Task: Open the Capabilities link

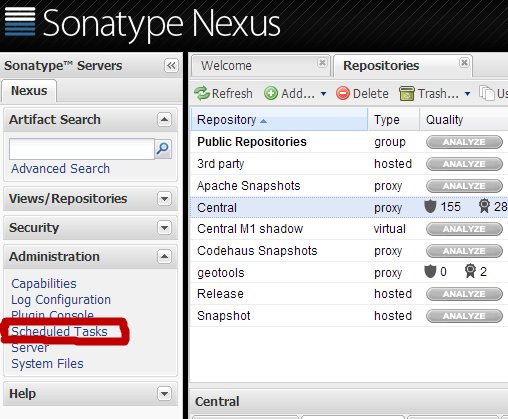Action: tap(44, 284)
